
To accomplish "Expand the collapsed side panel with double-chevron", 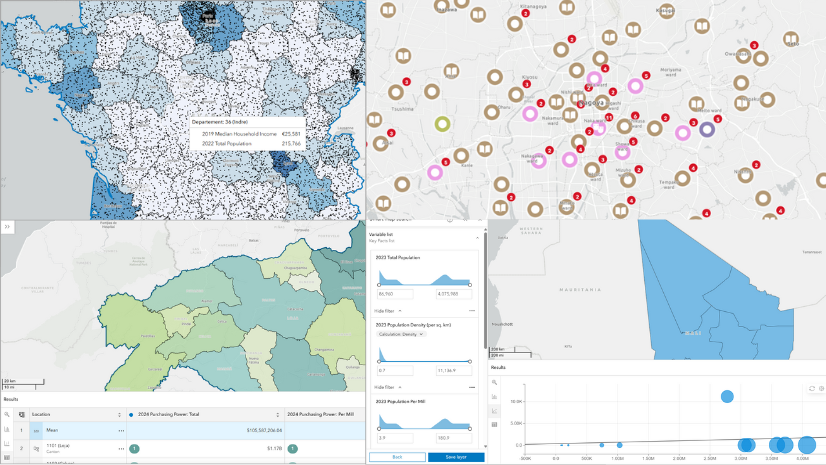I will (7, 226).
